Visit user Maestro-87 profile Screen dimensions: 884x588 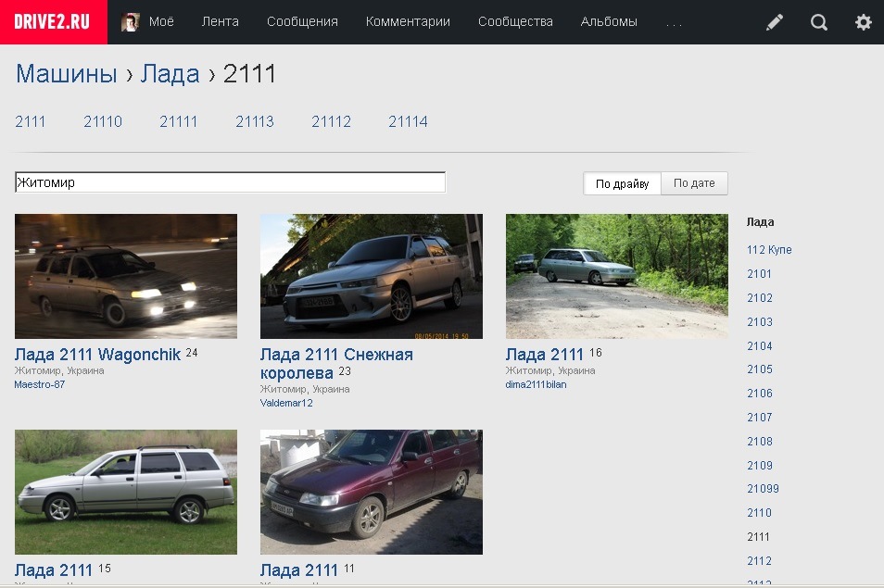coord(40,384)
